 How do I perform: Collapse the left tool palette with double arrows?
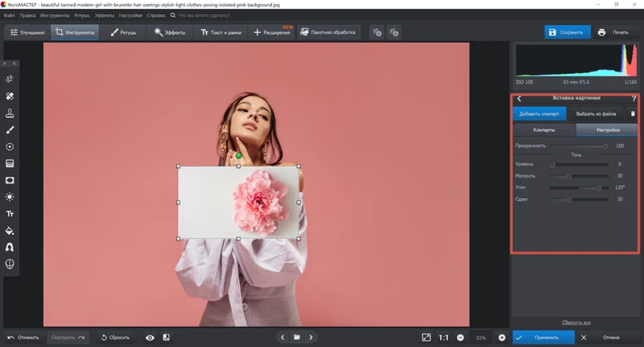[x=14, y=64]
